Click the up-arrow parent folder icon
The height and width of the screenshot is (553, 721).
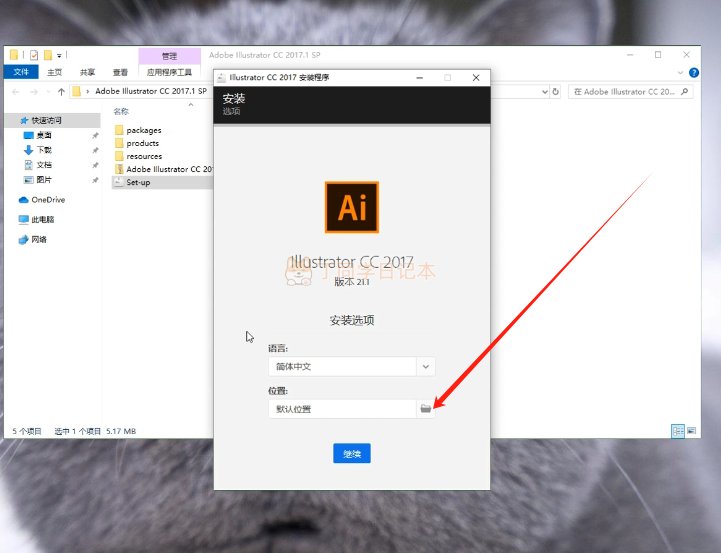[61, 91]
